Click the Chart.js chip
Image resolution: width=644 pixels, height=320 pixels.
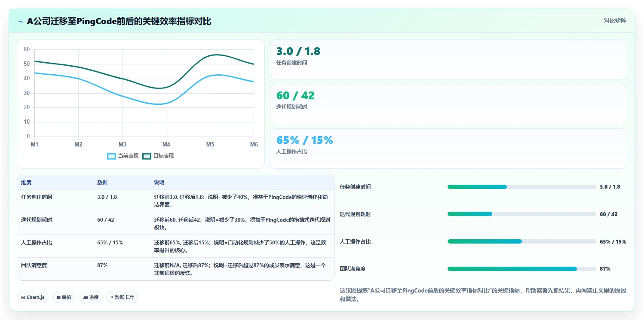point(33,297)
